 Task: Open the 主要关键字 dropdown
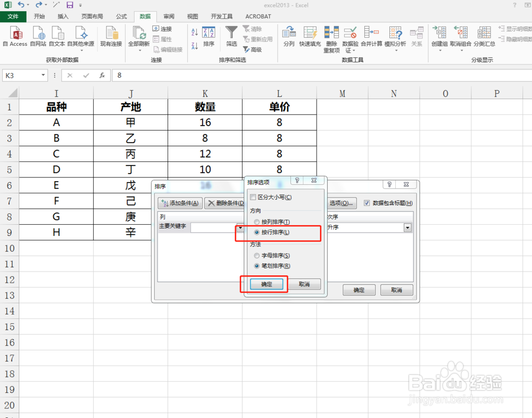tap(240, 226)
